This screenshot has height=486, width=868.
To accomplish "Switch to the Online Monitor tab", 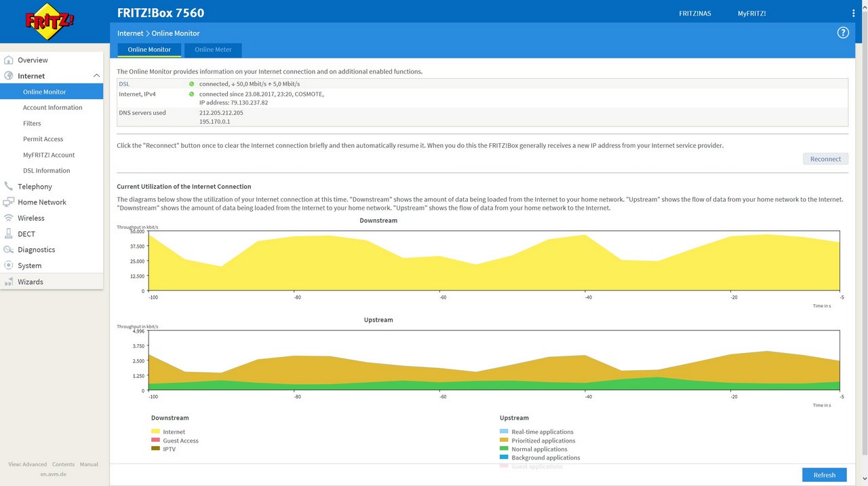I will tap(149, 50).
